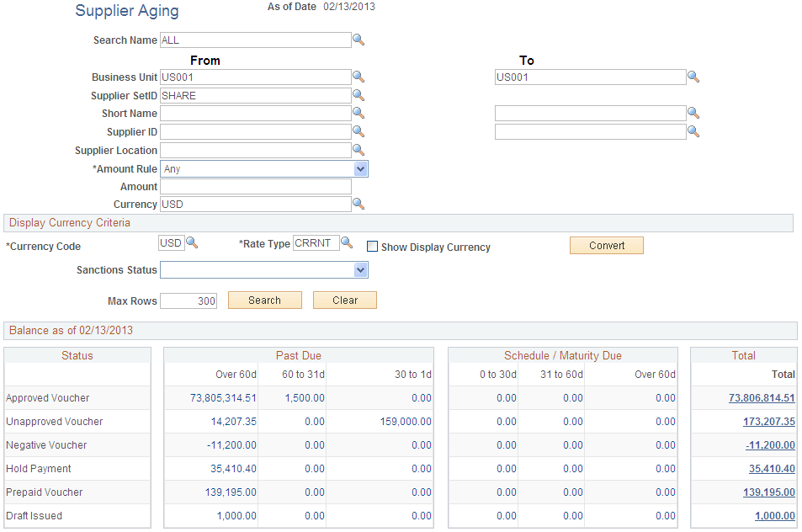Open the Supplier SetID lookup
This screenshot has height=532, width=802.
(359, 95)
